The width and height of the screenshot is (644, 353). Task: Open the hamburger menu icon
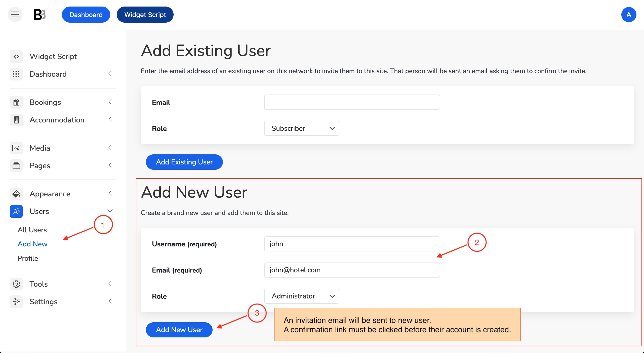(15, 15)
